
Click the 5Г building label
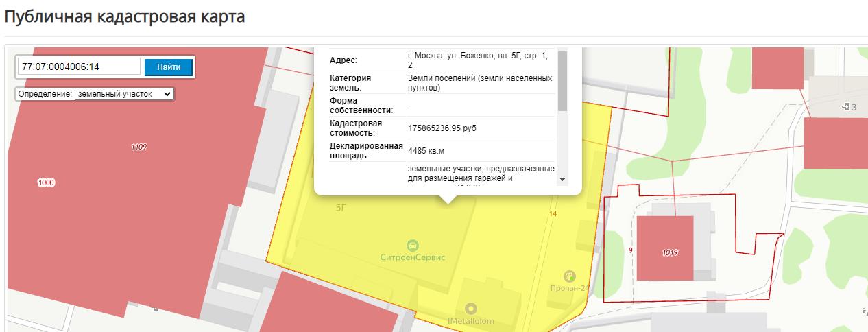point(341,207)
